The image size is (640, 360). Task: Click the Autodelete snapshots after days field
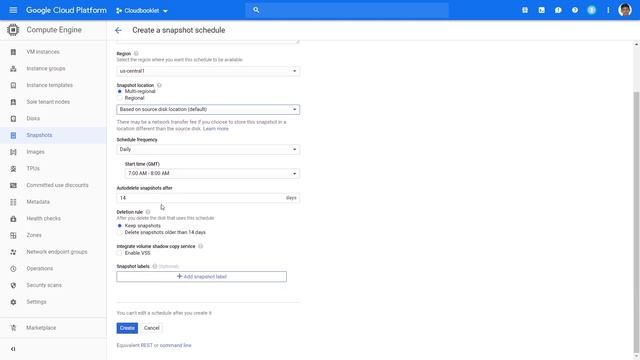pos(208,198)
